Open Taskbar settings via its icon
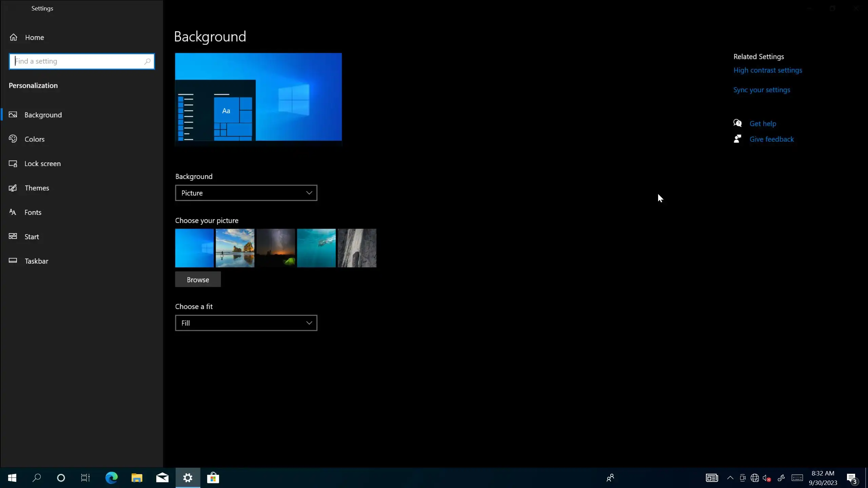 (x=13, y=261)
